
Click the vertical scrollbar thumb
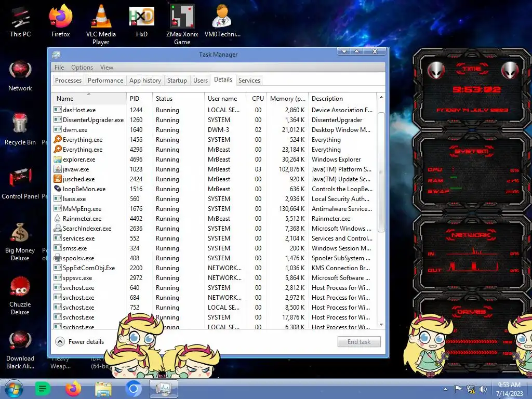381,172
